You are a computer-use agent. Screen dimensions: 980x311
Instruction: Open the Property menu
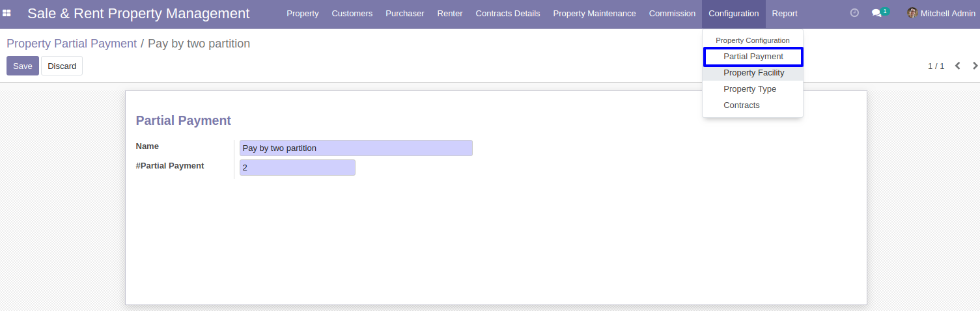[x=303, y=13]
